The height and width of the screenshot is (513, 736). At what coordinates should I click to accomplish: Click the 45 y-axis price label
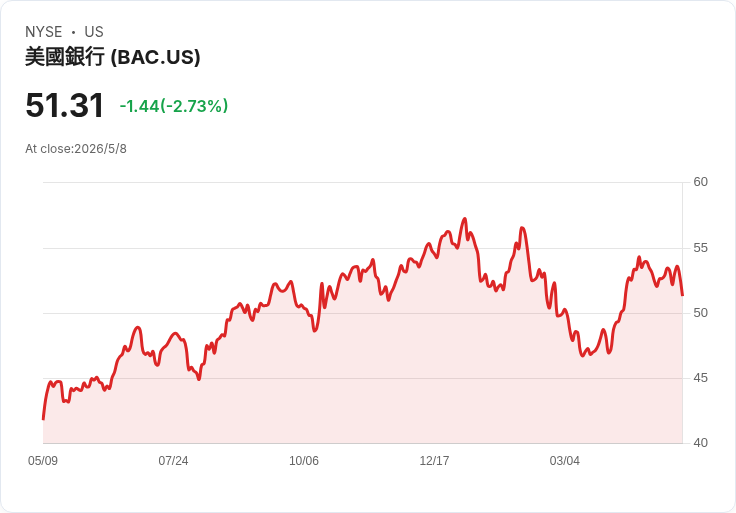[x=700, y=378]
